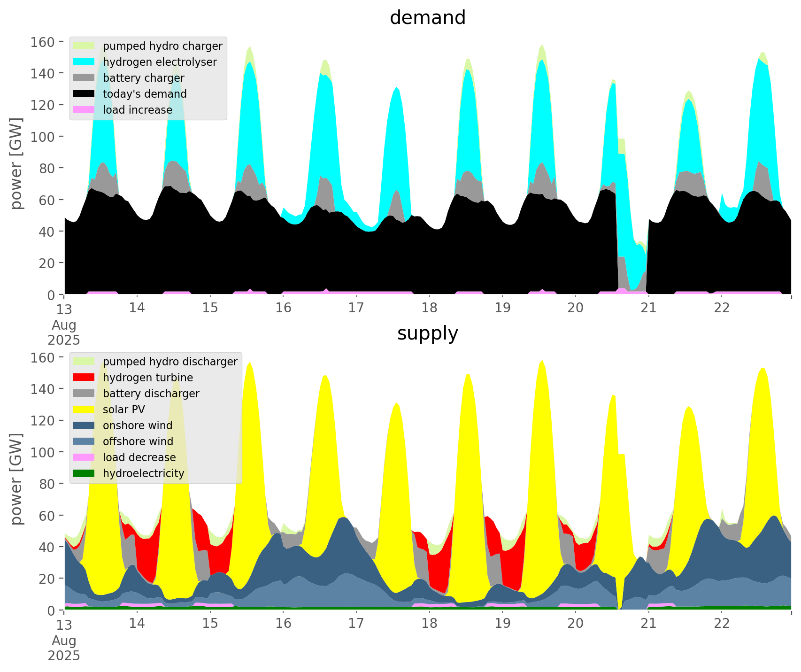Select the green hydroelectricity legend swatch
The height and width of the screenshot is (672, 801).
85,473
